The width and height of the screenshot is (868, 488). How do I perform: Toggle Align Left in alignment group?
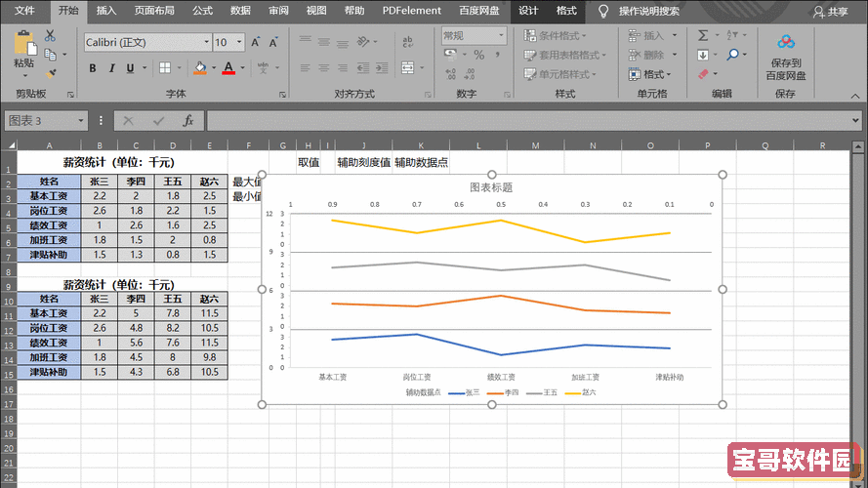(x=305, y=68)
